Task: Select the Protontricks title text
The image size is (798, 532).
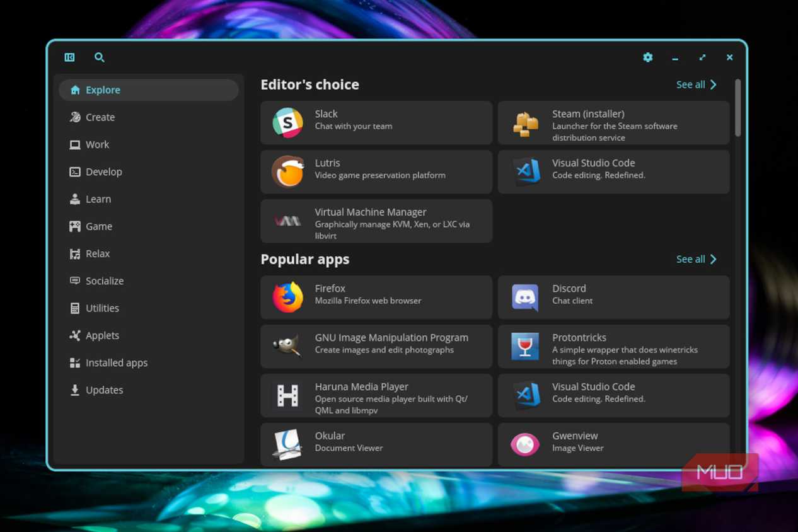Action: tap(579, 338)
